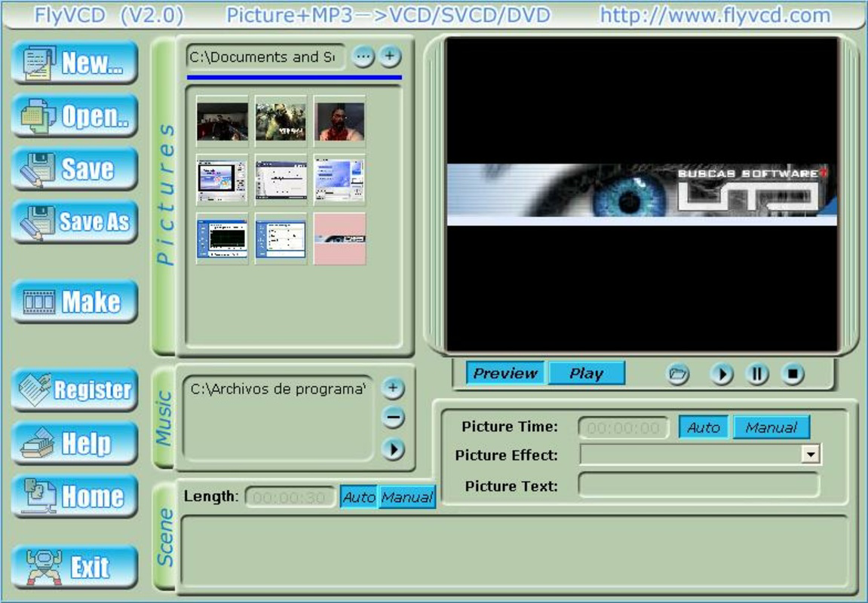The height and width of the screenshot is (603, 868).
Task: Open an existing project with Open button
Action: click(x=75, y=115)
